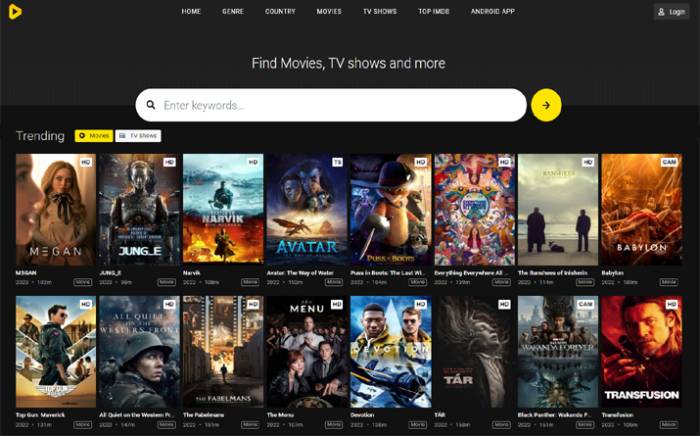Click the TS badge on Avatar poster

point(338,162)
